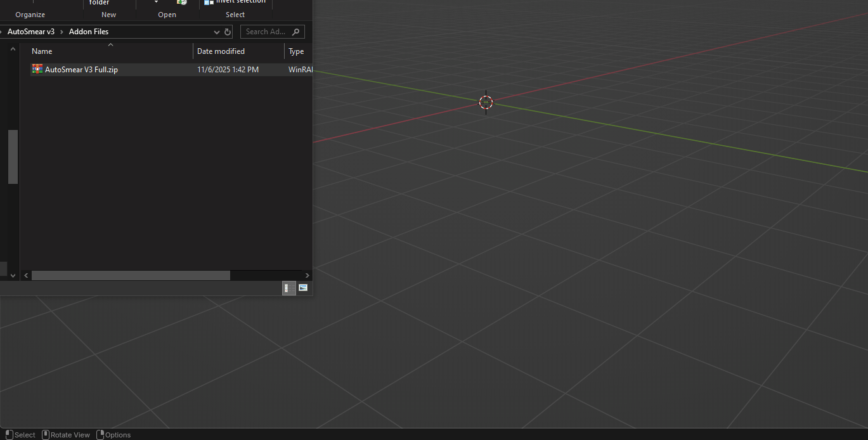Click the Search Addon Files box
868x440 pixels.
pos(273,32)
